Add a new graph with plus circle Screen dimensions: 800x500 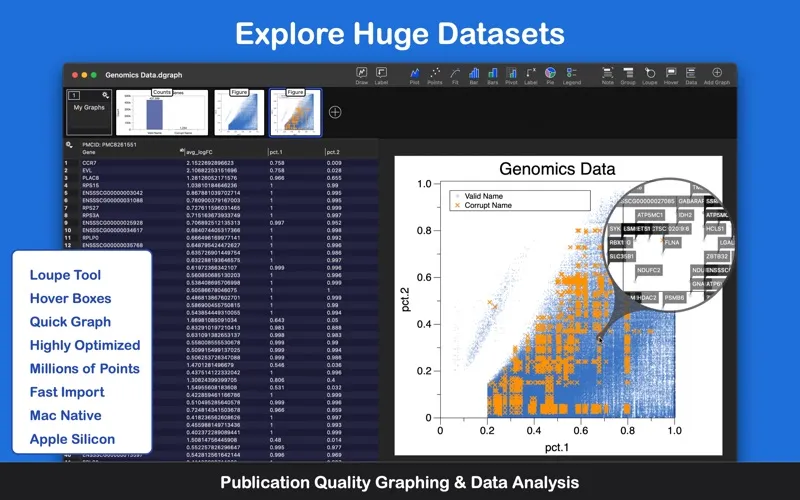[x=335, y=112]
